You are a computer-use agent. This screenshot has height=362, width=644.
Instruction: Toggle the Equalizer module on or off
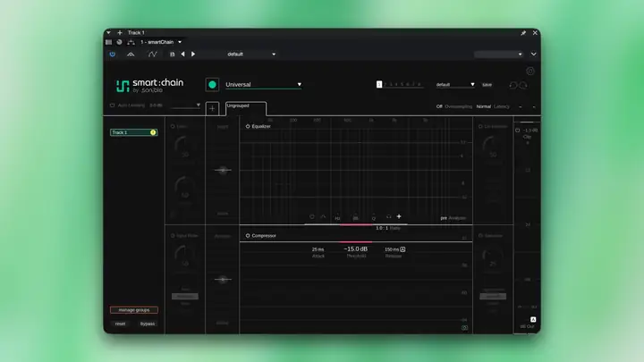pos(248,126)
